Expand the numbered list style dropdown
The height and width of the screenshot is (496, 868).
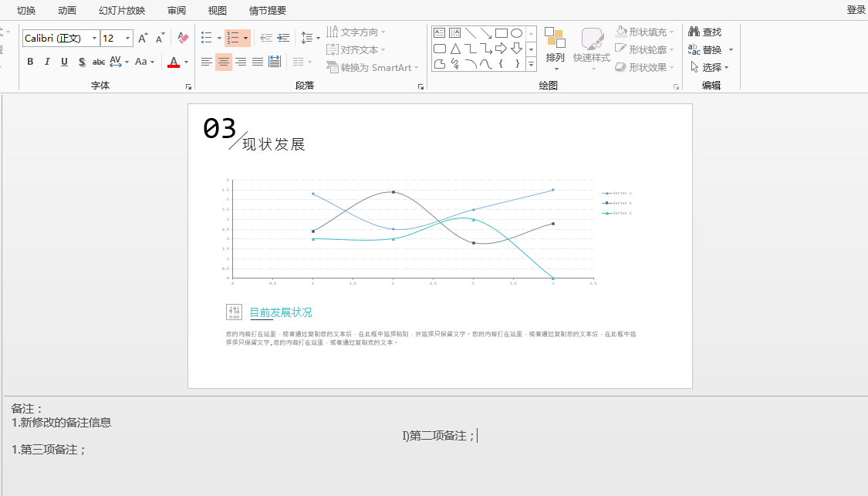click(x=246, y=39)
